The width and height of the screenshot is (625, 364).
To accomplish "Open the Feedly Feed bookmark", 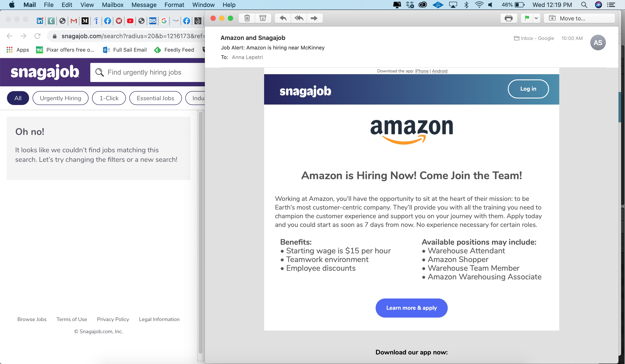I will coord(174,50).
